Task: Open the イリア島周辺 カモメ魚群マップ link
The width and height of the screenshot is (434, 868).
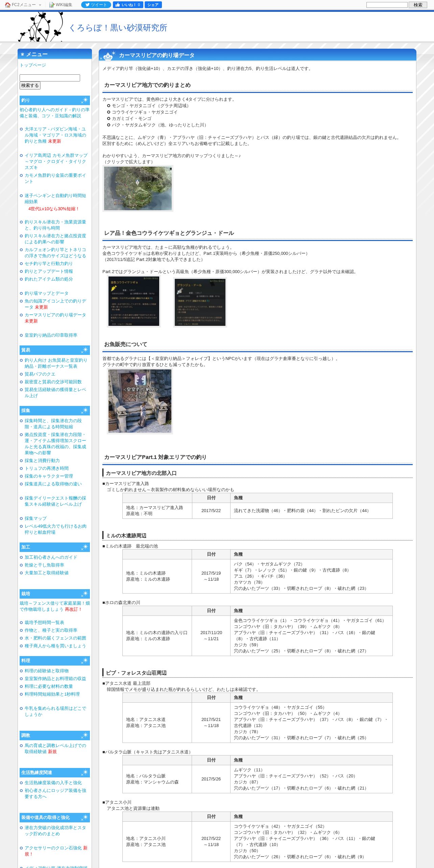Action: pos(56,161)
